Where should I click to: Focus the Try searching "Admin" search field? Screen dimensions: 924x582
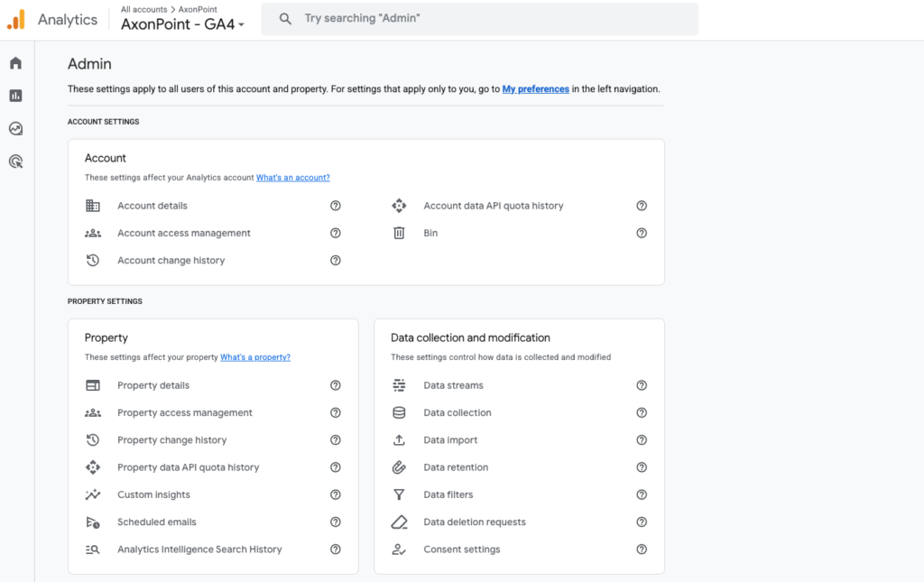pos(480,19)
